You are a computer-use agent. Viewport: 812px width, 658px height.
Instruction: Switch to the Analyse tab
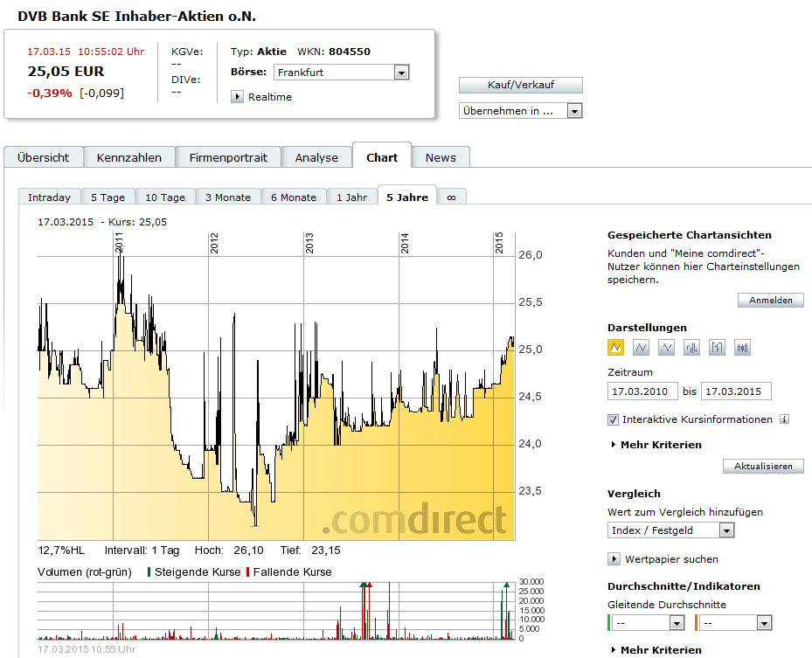point(316,157)
